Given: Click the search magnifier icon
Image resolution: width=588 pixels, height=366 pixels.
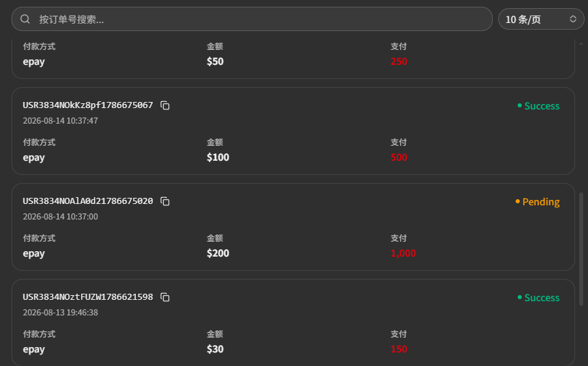Looking at the screenshot, I should tap(25, 19).
